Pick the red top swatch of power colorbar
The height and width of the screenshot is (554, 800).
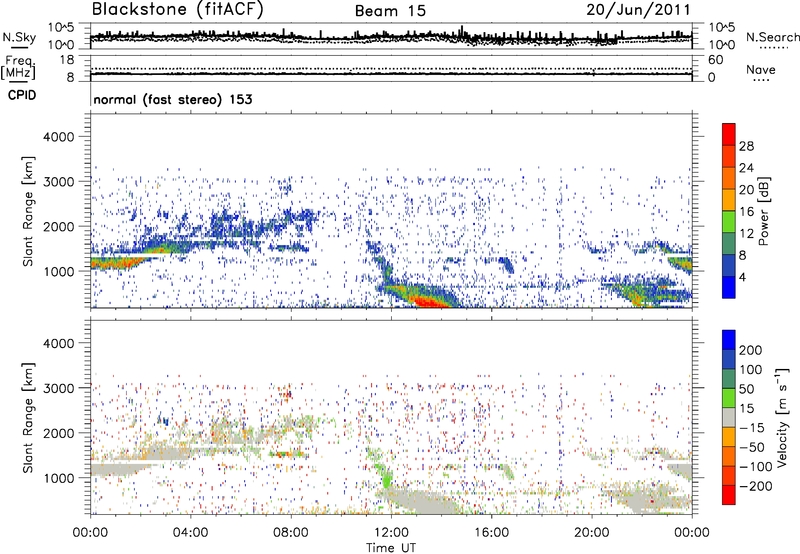pyautogui.click(x=729, y=135)
